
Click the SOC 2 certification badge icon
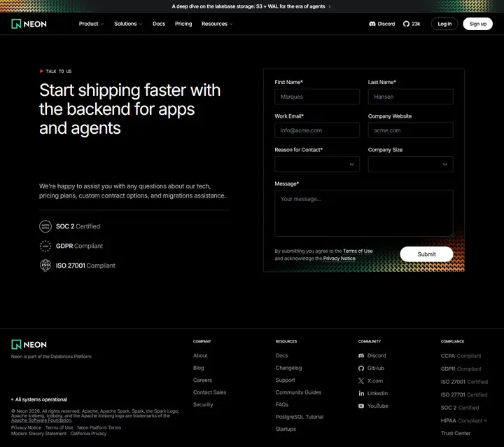[x=45, y=226]
